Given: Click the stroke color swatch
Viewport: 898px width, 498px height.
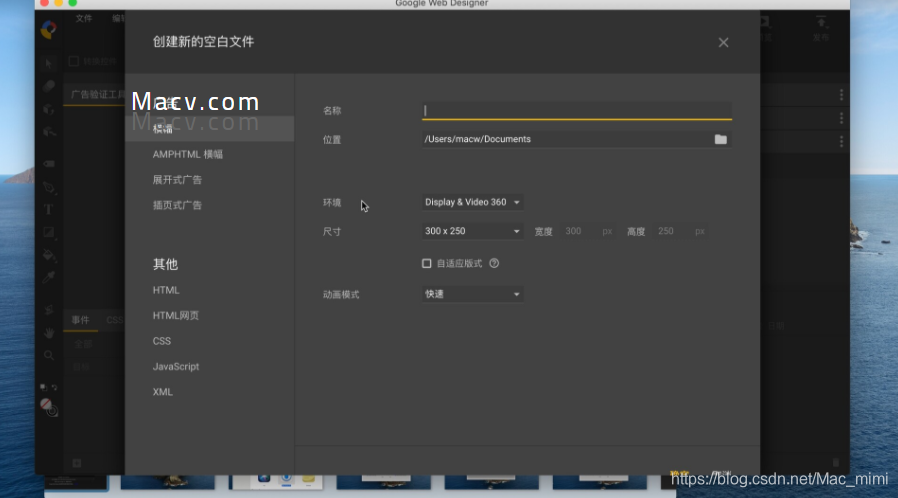Looking at the screenshot, I should pyautogui.click(x=52, y=411).
